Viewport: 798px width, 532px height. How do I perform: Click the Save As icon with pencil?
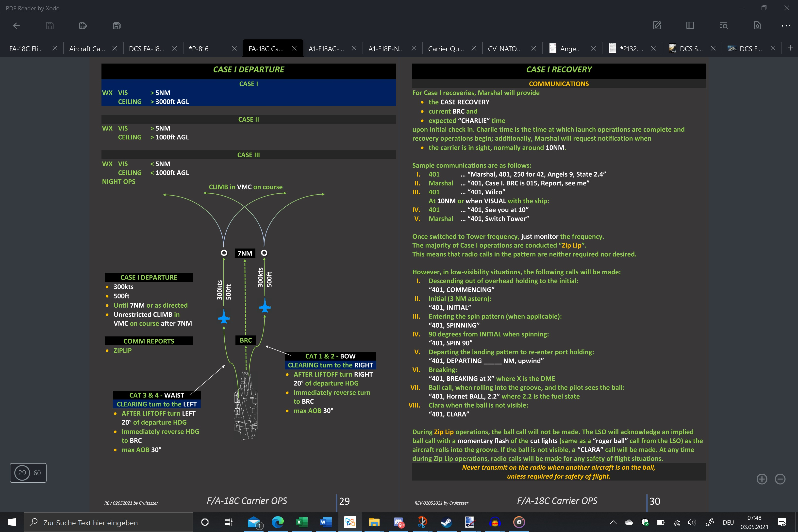coord(83,26)
